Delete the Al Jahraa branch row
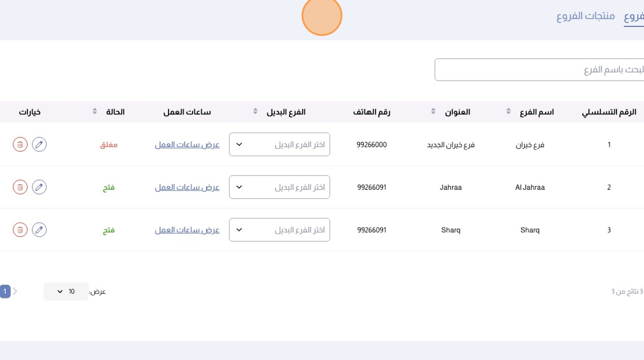This screenshot has height=360, width=644. point(20,187)
